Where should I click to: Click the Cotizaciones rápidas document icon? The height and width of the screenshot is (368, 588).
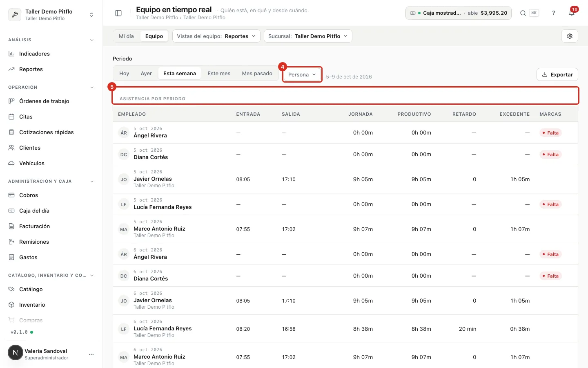coord(11,132)
